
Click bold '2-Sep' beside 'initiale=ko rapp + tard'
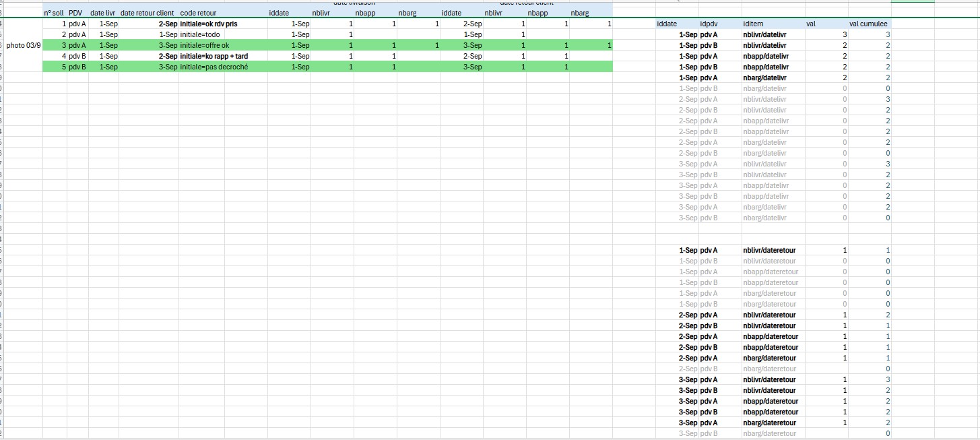168,56
